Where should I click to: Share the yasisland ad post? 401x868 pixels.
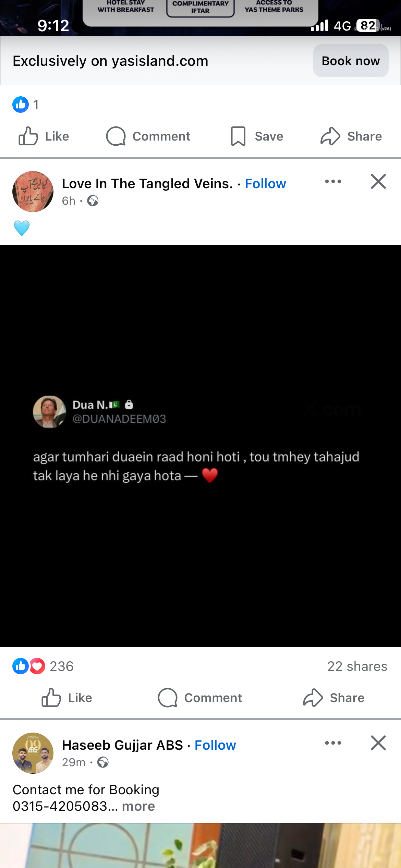click(x=351, y=136)
